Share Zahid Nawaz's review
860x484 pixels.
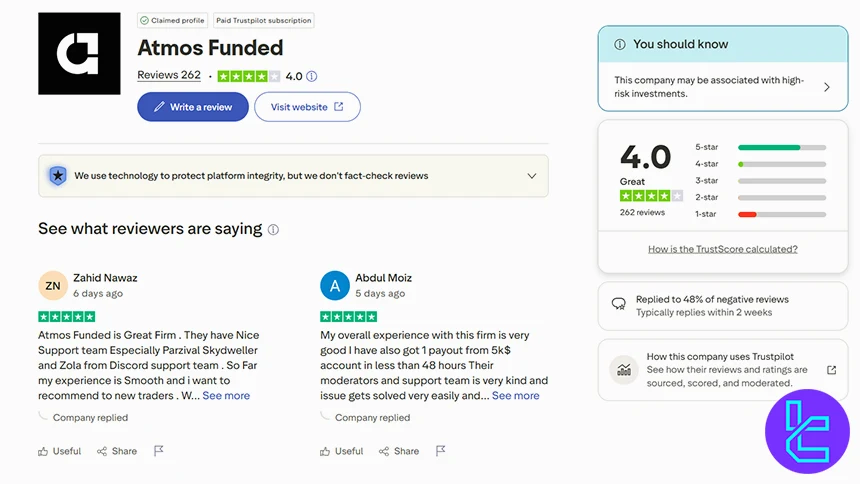(117, 451)
